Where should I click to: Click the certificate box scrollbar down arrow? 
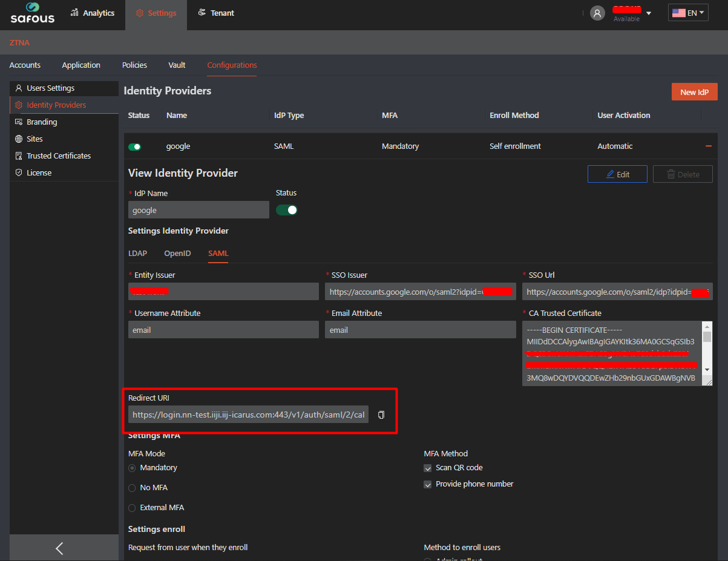707,370
